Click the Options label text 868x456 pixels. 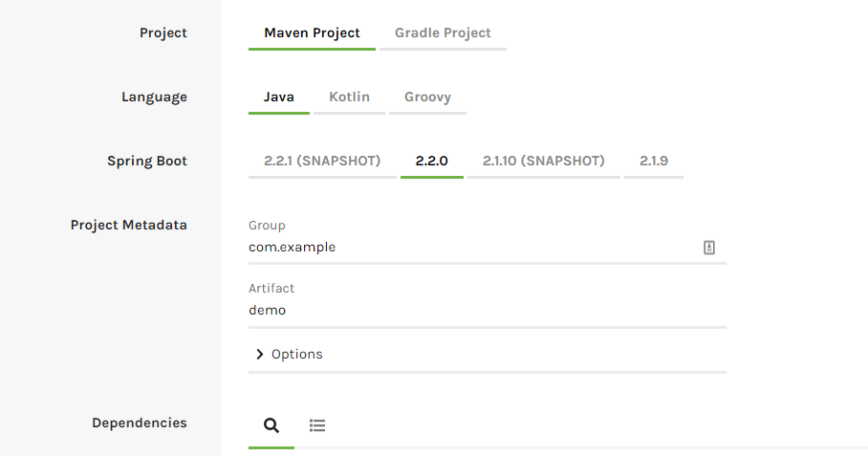coord(297,355)
